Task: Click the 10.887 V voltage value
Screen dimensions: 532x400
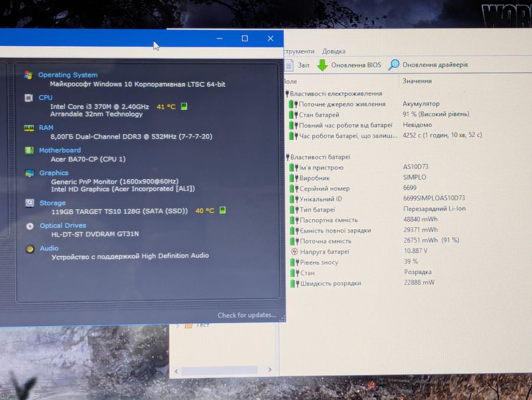Action: point(416,251)
